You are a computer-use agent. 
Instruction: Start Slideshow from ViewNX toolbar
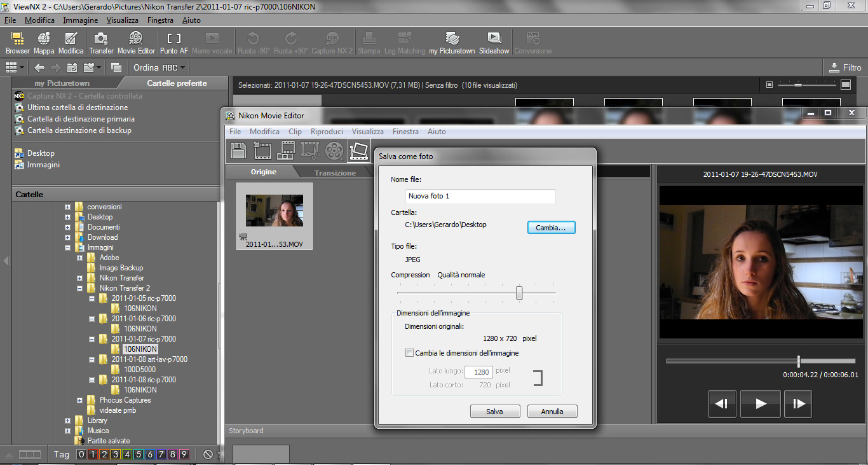[494, 43]
